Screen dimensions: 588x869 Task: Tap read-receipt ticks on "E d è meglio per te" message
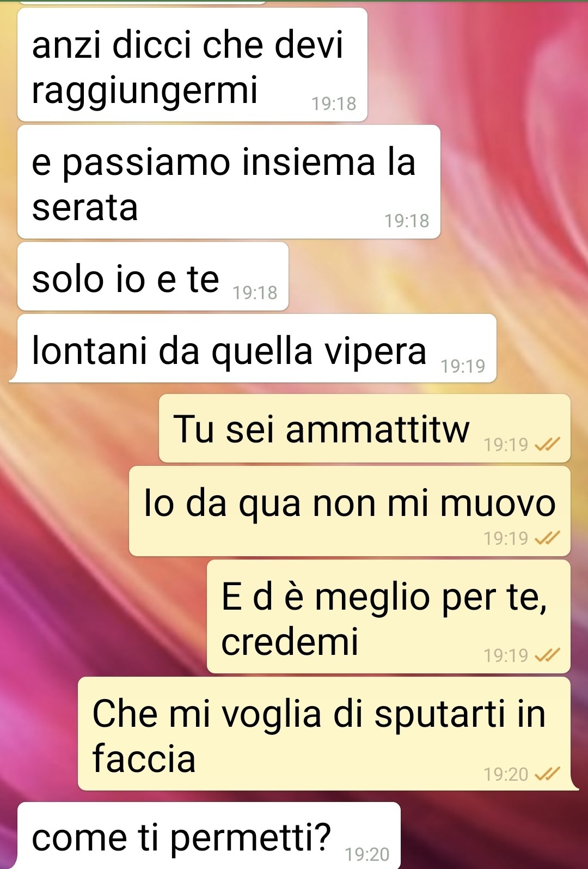pos(547,655)
